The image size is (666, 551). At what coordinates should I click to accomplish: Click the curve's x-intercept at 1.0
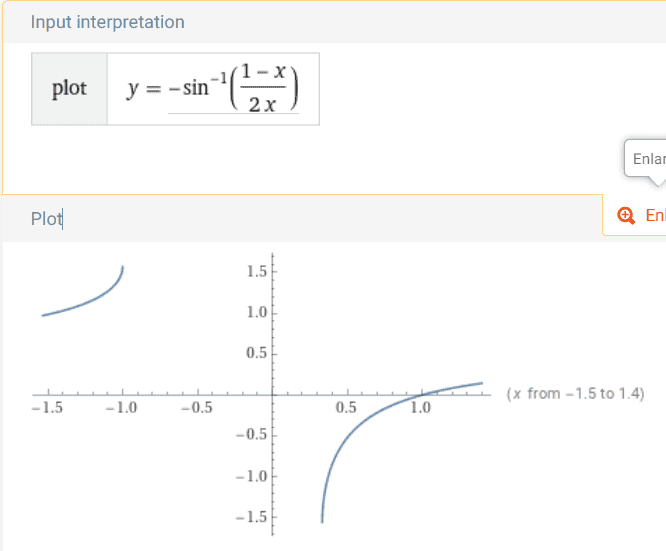[422, 395]
